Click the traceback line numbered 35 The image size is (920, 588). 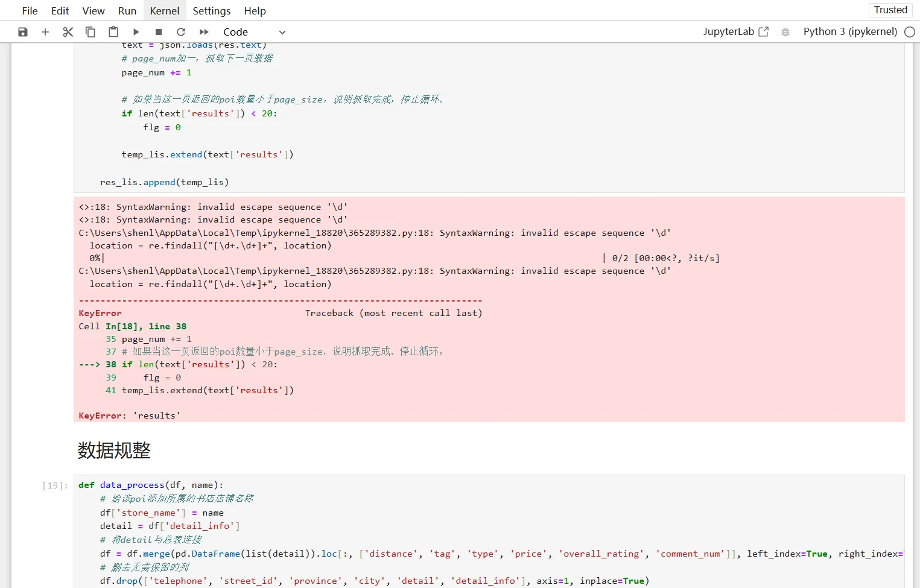click(148, 339)
